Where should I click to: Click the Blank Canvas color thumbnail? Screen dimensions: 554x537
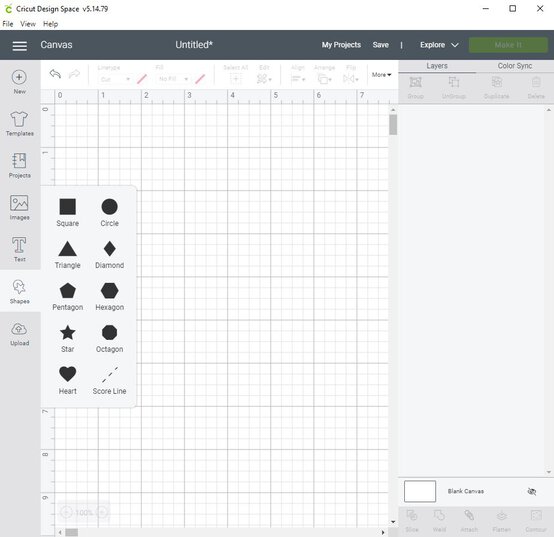click(420, 491)
